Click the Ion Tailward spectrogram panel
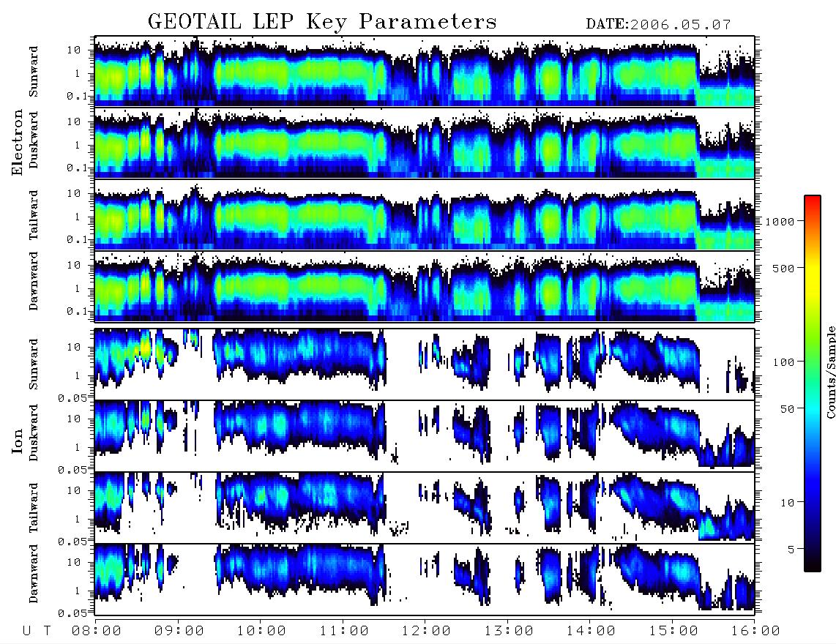This screenshot has height=644, width=836. coord(425,507)
